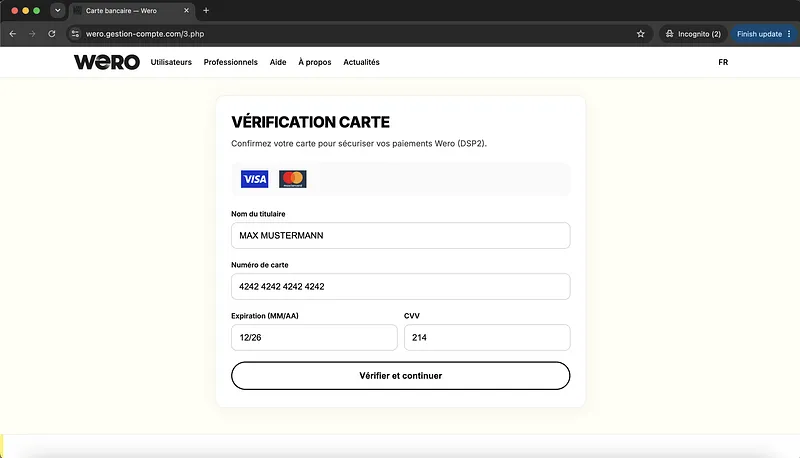Viewport: 800px width, 458px height.
Task: Click the browser forward arrow
Action: [32, 34]
